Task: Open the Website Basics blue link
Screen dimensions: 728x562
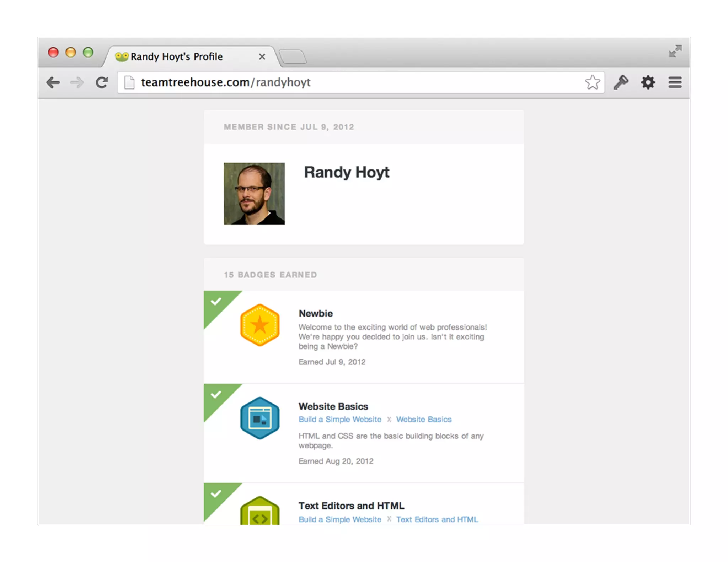Action: click(x=424, y=420)
